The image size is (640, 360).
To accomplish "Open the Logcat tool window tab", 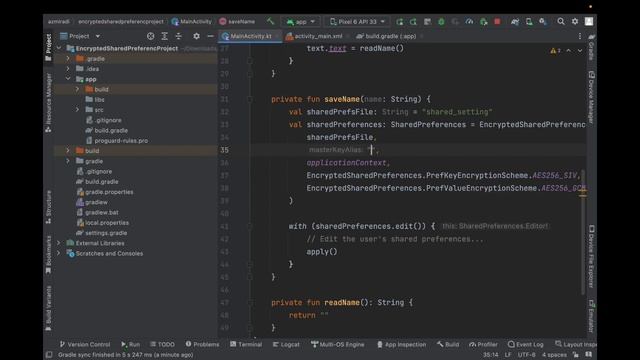I will 286,344.
